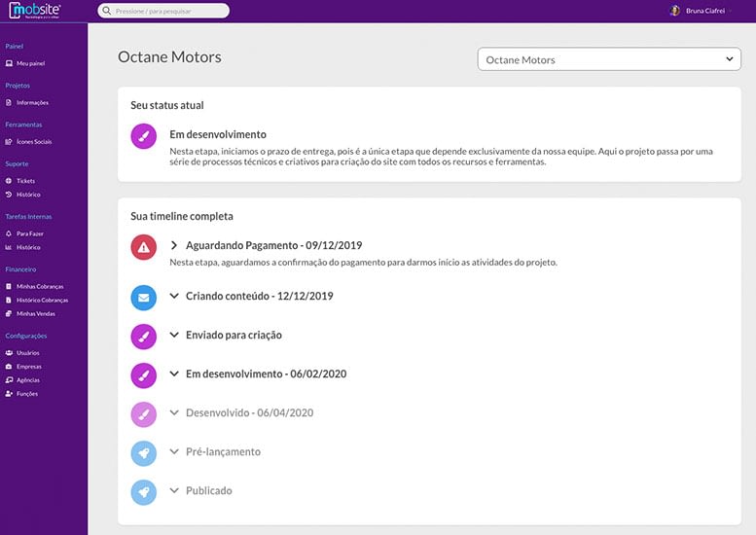
Task: Click 'Octane Motors' page heading
Action: (x=169, y=56)
